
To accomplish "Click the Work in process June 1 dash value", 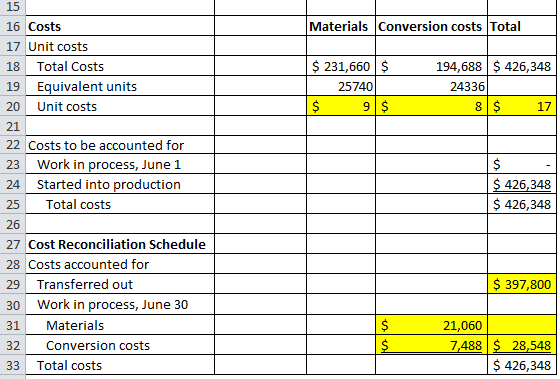I will tap(522, 164).
